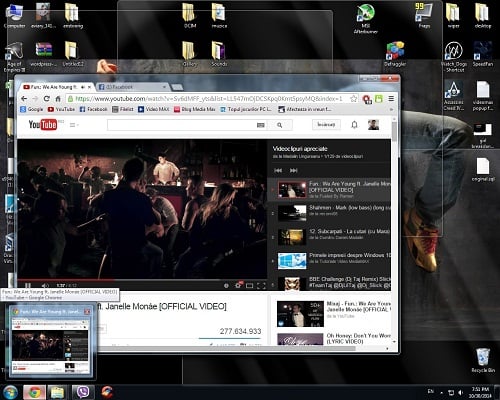Select the MSI Afterburner desktop icon
This screenshot has height=400, width=500.
tap(365, 18)
